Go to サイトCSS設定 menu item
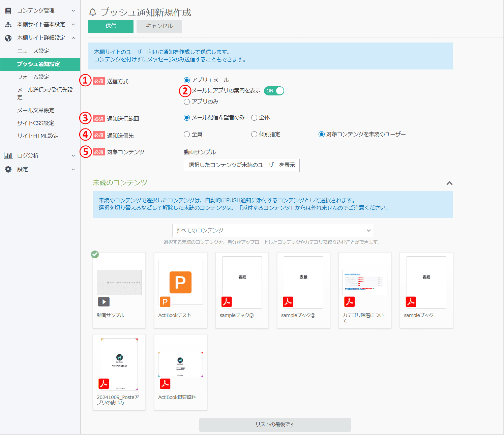504x435 pixels. (35, 123)
